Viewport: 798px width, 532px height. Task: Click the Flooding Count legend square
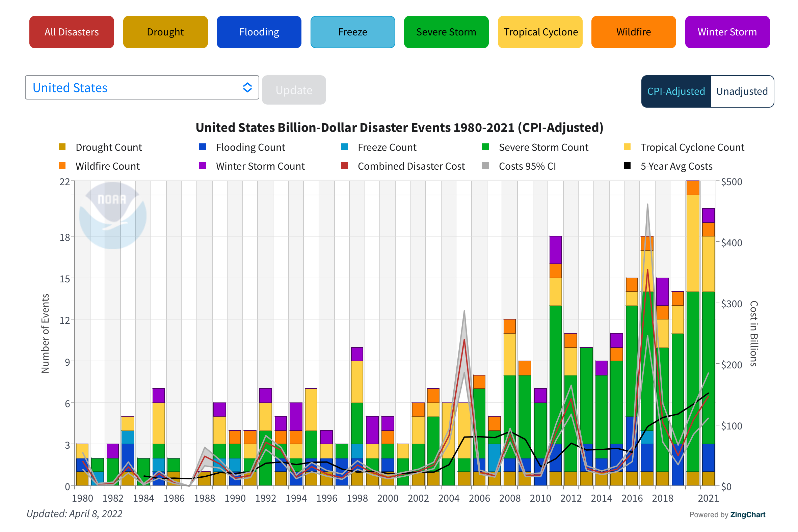[203, 147]
